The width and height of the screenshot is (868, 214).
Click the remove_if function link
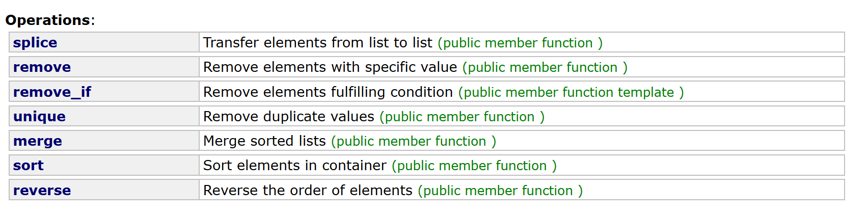(x=52, y=92)
